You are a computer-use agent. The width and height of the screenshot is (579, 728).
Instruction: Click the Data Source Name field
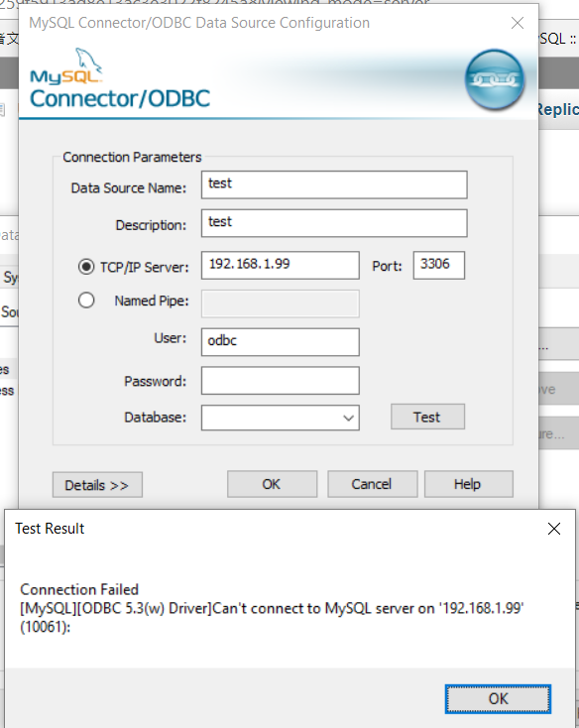click(x=334, y=184)
